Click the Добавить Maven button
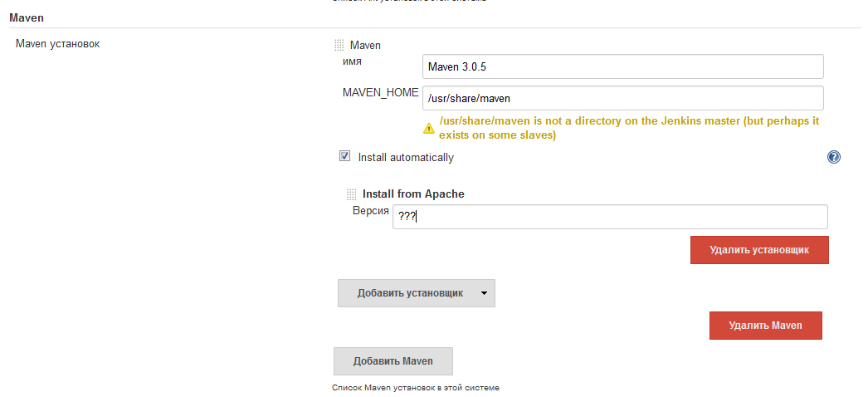Screen dimensions: 868x397 click(393, 361)
